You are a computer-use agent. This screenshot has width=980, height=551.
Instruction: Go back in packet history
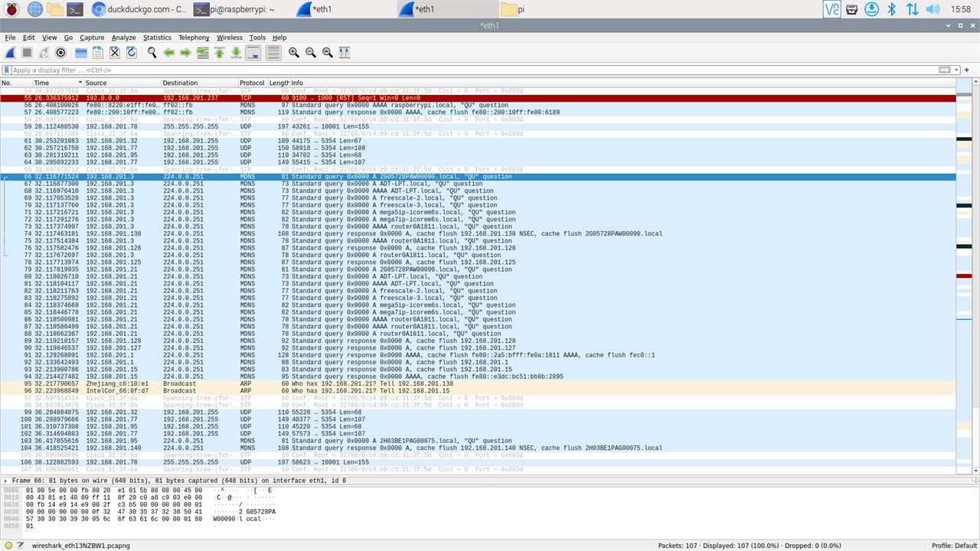pyautogui.click(x=168, y=53)
